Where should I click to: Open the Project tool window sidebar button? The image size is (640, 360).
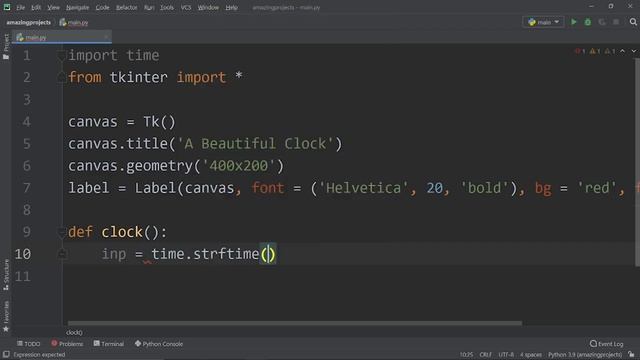click(6, 46)
